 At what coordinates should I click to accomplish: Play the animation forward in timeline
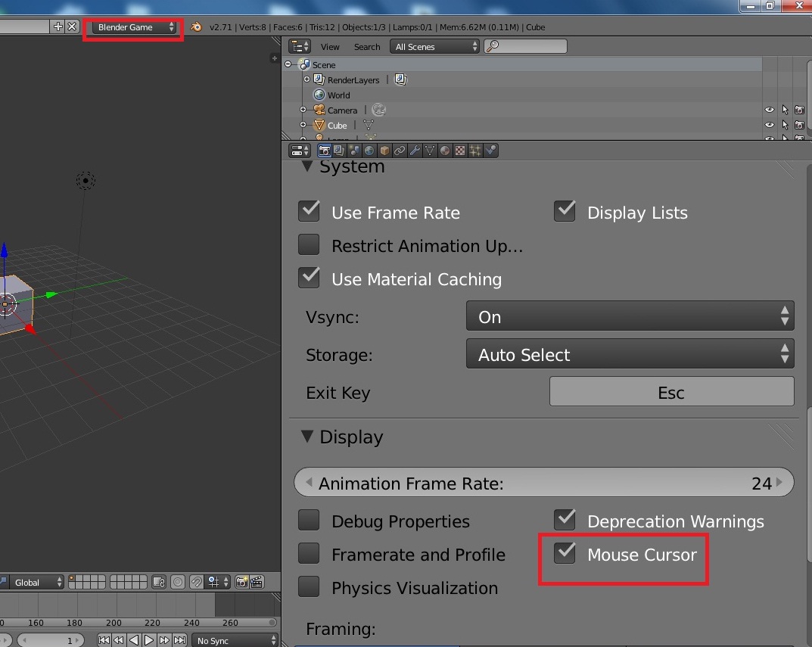click(148, 640)
